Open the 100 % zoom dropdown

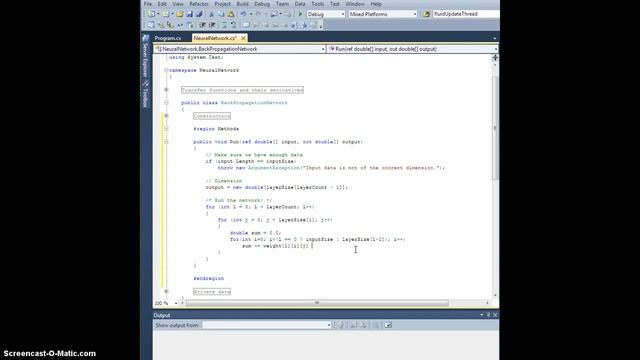(x=176, y=303)
